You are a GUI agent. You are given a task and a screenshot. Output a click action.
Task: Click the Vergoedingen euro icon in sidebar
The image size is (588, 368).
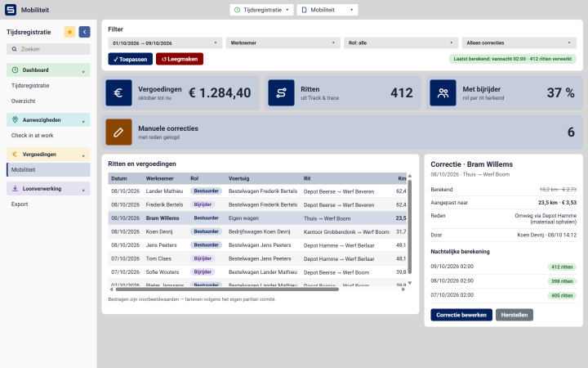click(x=15, y=154)
